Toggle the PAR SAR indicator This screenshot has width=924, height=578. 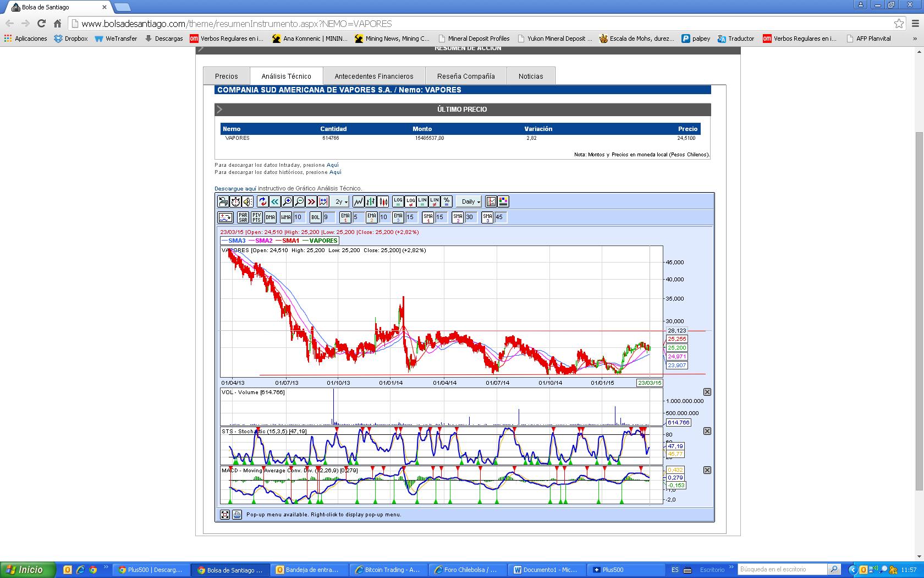(x=243, y=217)
